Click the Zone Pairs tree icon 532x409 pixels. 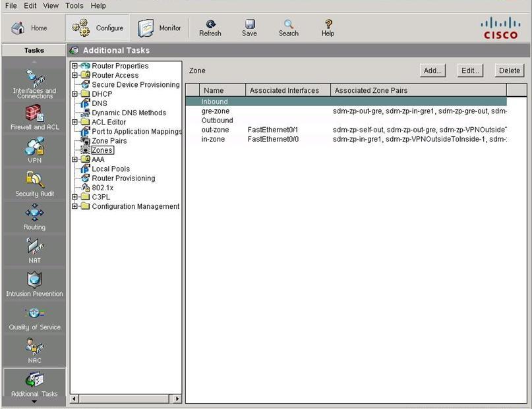pyautogui.click(x=86, y=141)
